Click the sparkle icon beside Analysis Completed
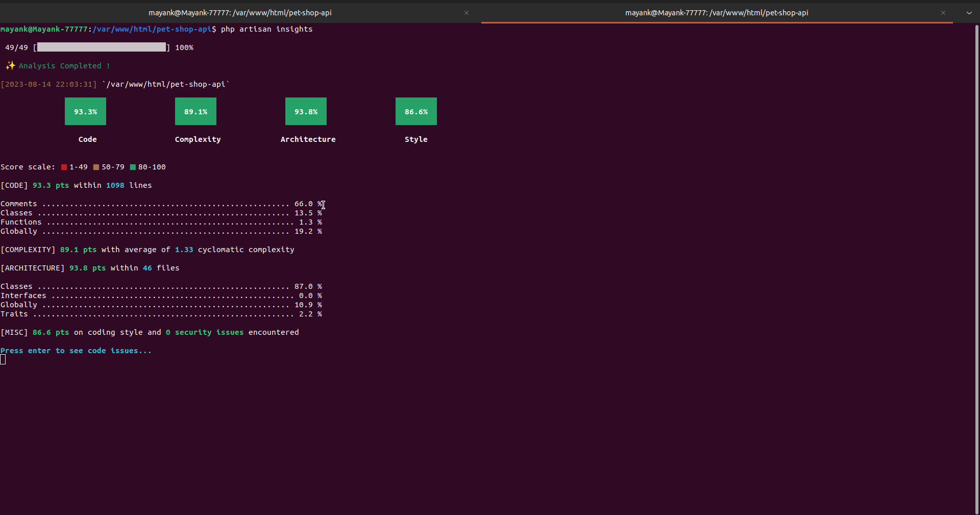980x515 pixels. pyautogui.click(x=10, y=65)
